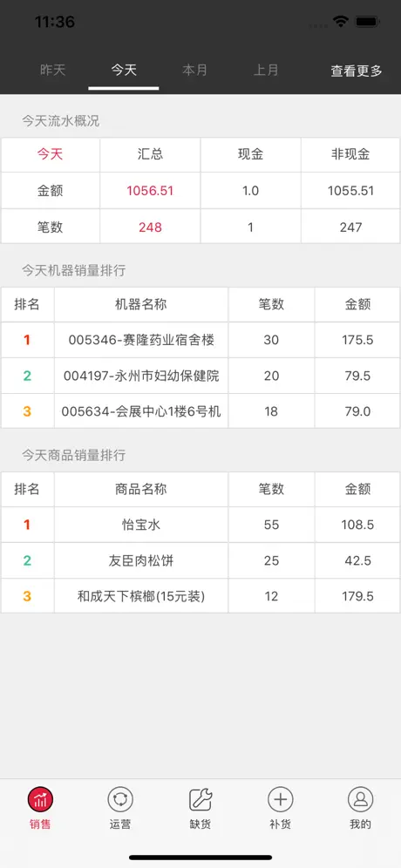Switch to the 本月 tab
The image size is (401, 868).
(194, 71)
